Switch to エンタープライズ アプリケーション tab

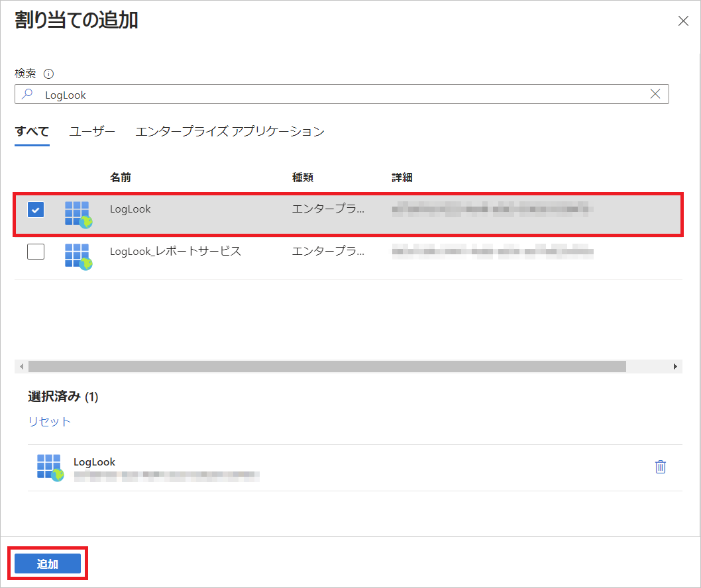click(x=230, y=132)
